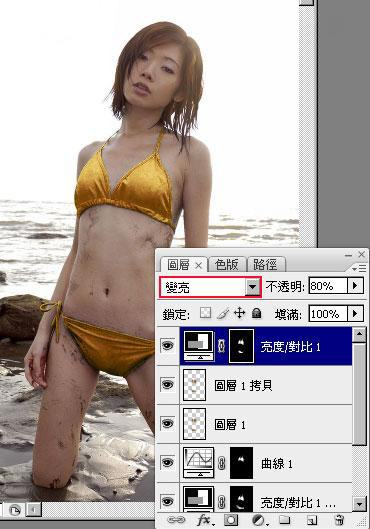Click lock transparent pixels icon
Viewport: 370px width, 529px height.
[205, 313]
